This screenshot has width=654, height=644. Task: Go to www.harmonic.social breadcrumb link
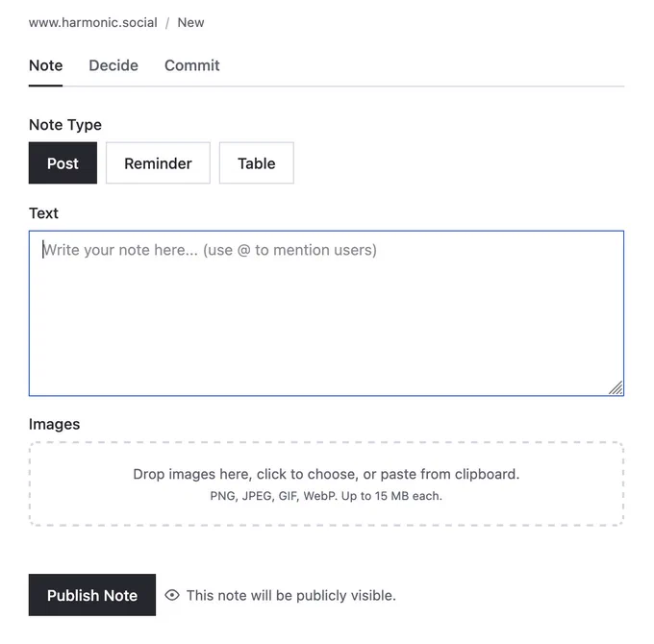(93, 22)
